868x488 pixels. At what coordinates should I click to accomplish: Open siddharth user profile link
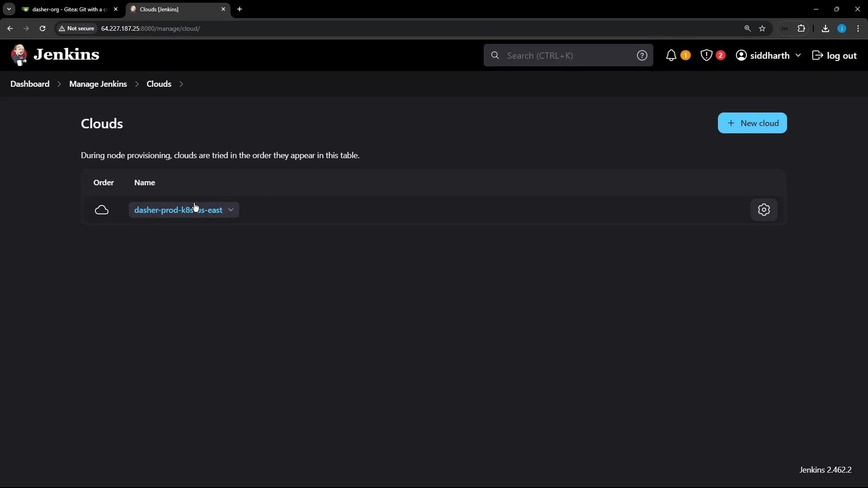coord(763,55)
